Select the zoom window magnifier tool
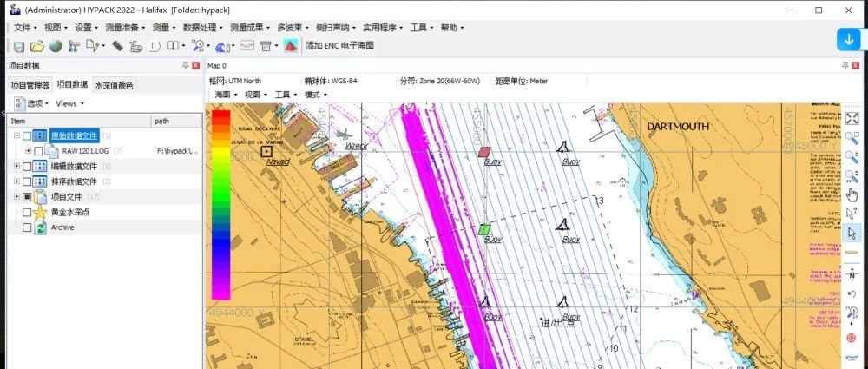 852,138
